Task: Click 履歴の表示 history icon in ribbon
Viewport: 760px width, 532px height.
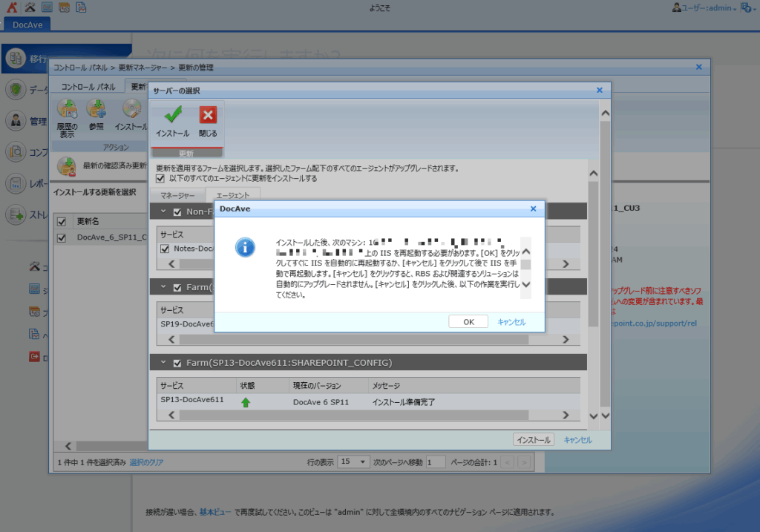Action: pos(68,110)
